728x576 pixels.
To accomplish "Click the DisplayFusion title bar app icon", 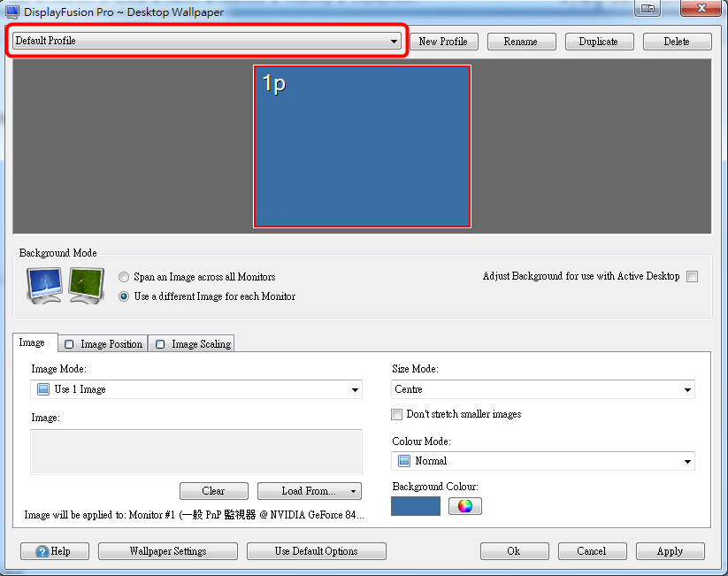I will coord(11,12).
